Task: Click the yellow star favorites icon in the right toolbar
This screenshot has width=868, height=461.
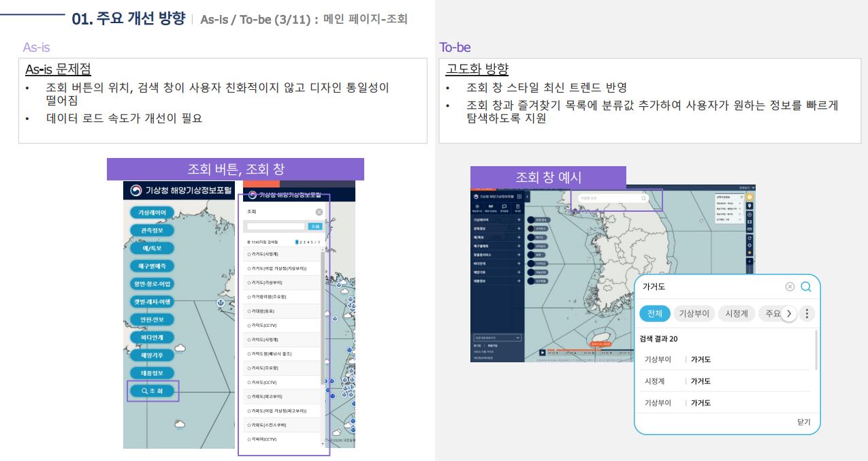Action: (750, 253)
